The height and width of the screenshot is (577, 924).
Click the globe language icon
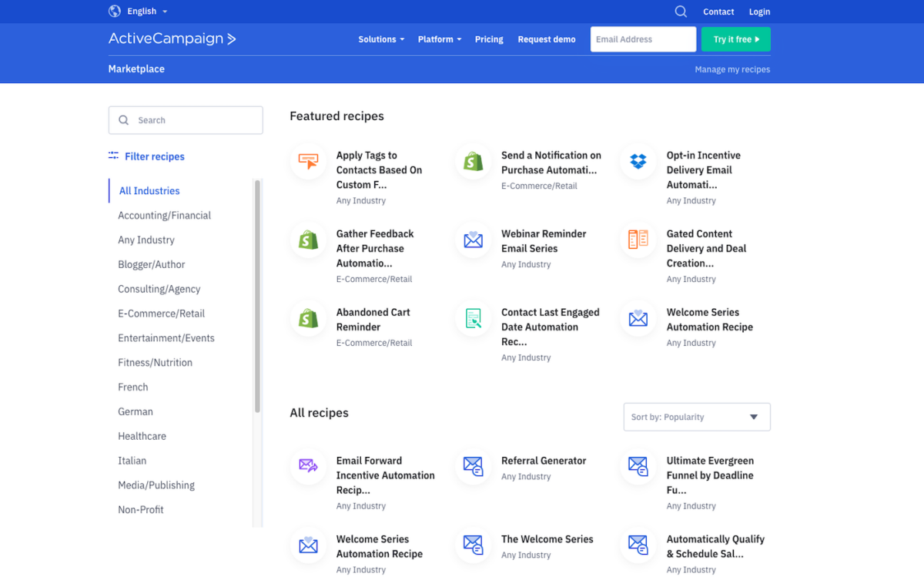(x=115, y=12)
